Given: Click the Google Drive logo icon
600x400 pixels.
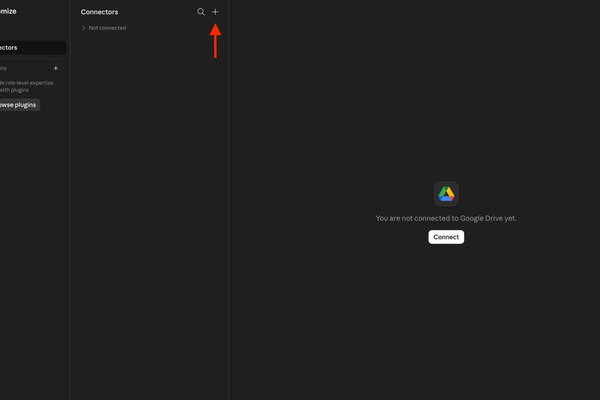Looking at the screenshot, I should [446, 194].
